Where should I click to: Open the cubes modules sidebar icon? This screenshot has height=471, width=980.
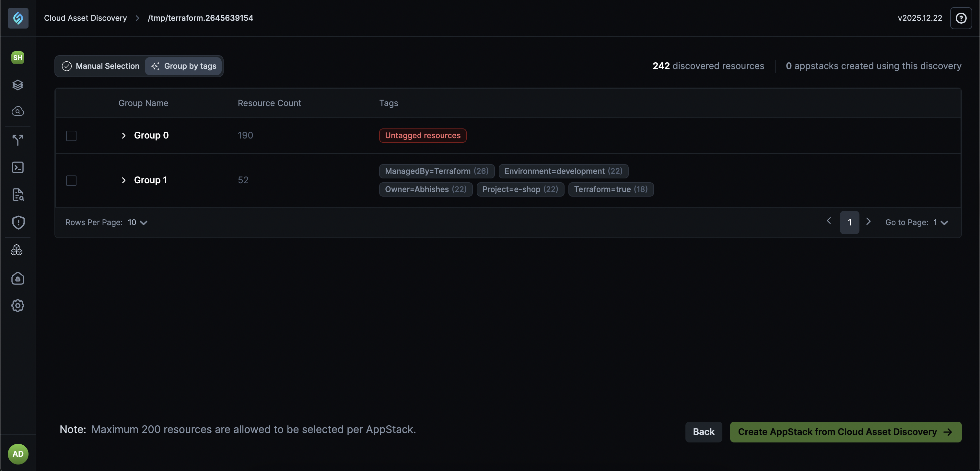(x=17, y=250)
